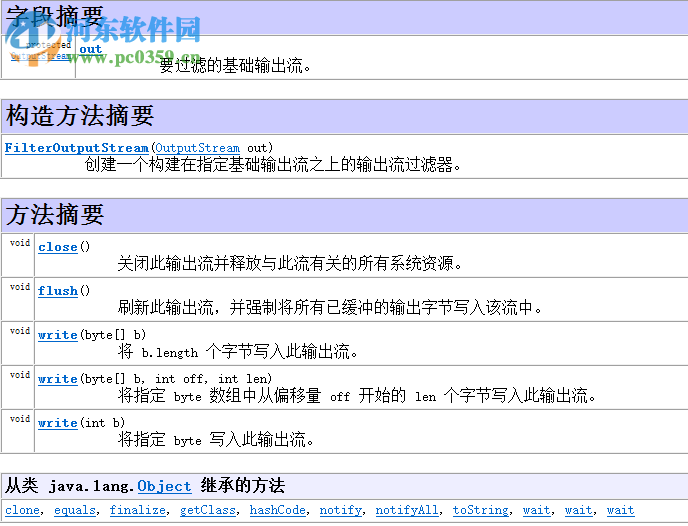Click the inherited equals method link
The width and height of the screenshot is (688, 526).
[75, 510]
